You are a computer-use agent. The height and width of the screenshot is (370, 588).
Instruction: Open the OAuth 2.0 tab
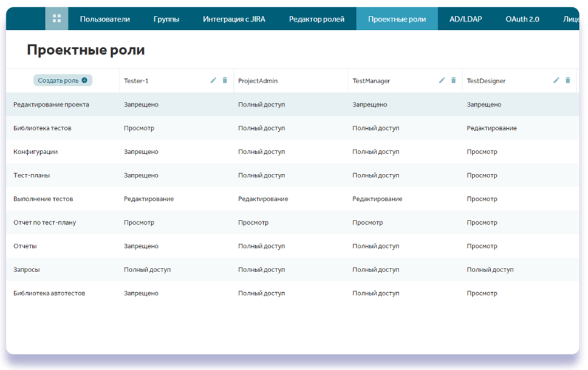coord(522,19)
